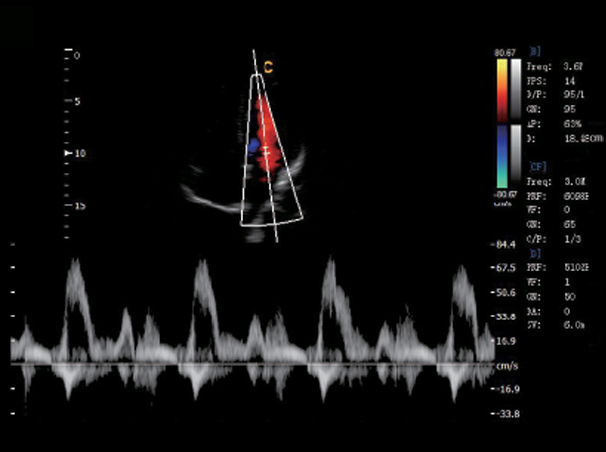Select the Doppler sample volume gate marker
The height and width of the screenshot is (452, 606).
[266, 147]
